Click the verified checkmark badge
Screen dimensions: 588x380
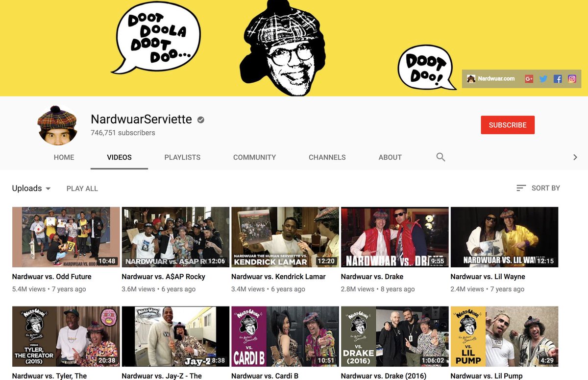pos(201,119)
